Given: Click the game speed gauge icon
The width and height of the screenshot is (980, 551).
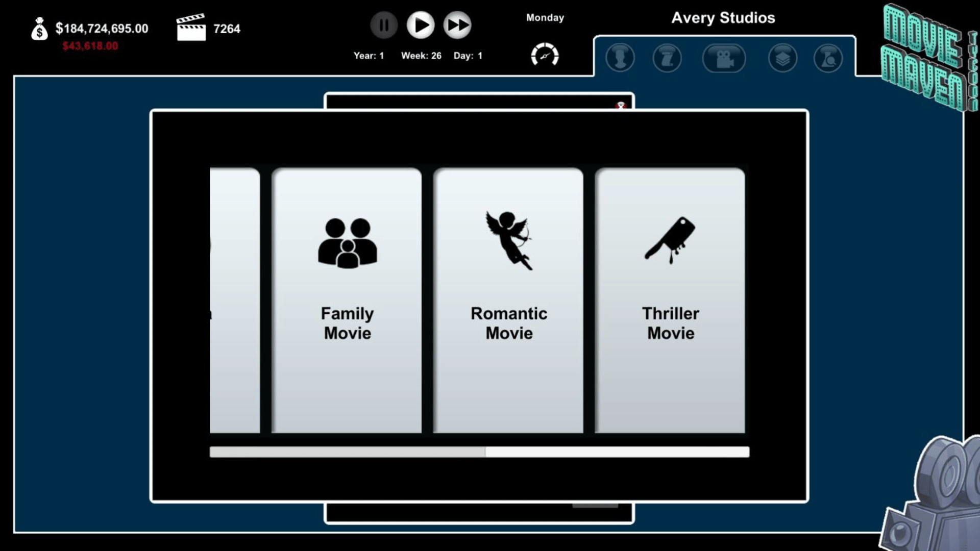Looking at the screenshot, I should (545, 55).
